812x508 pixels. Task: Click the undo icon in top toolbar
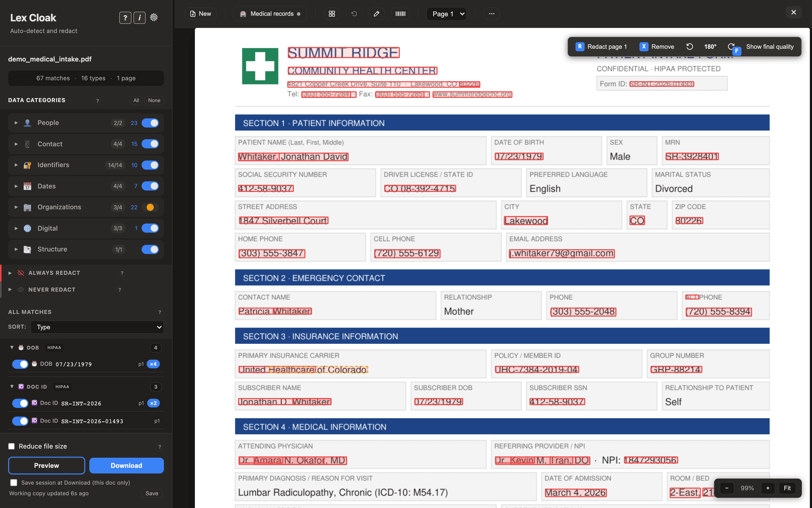[x=354, y=14]
